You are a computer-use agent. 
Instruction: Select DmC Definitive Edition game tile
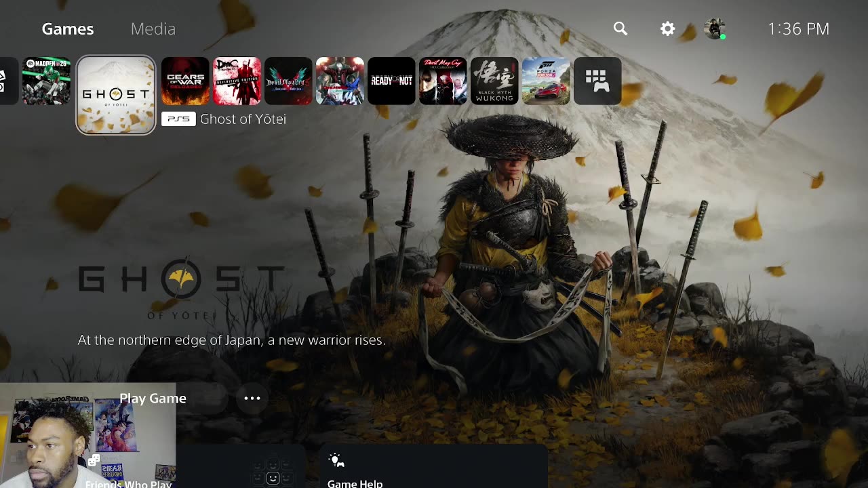coord(237,81)
